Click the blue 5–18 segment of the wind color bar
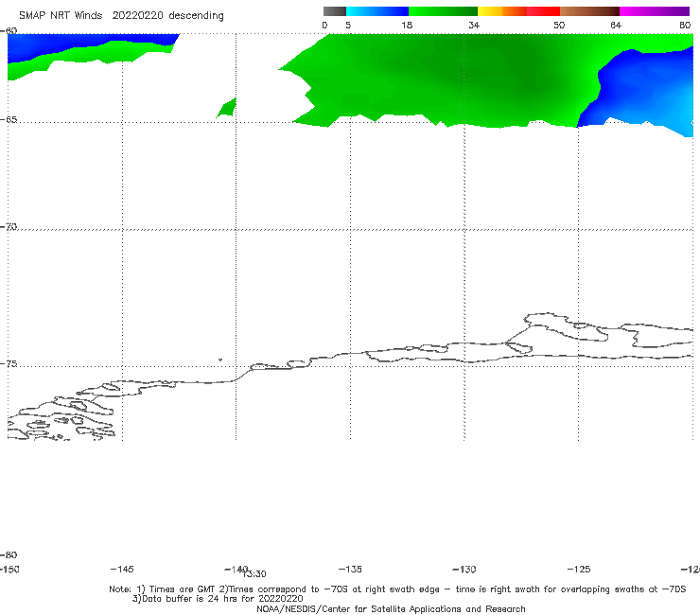 [377, 11]
